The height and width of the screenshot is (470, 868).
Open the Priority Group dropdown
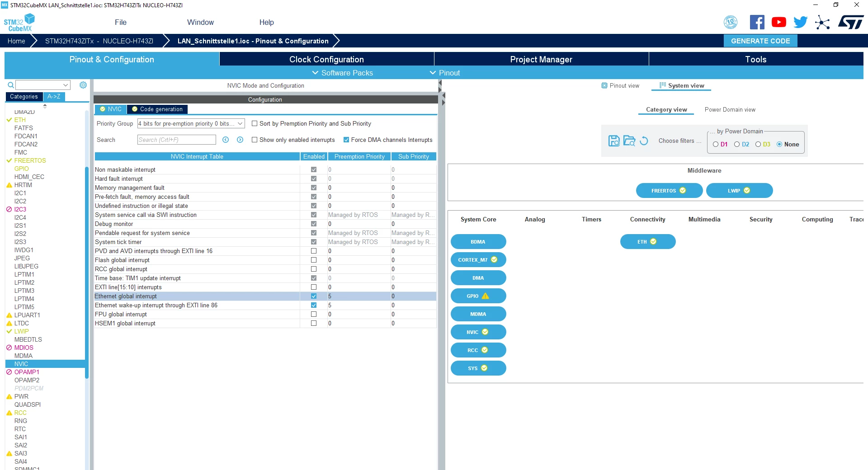point(191,123)
